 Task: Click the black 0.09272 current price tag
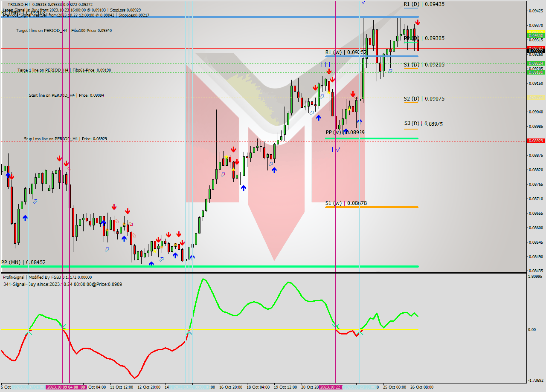point(536,50)
